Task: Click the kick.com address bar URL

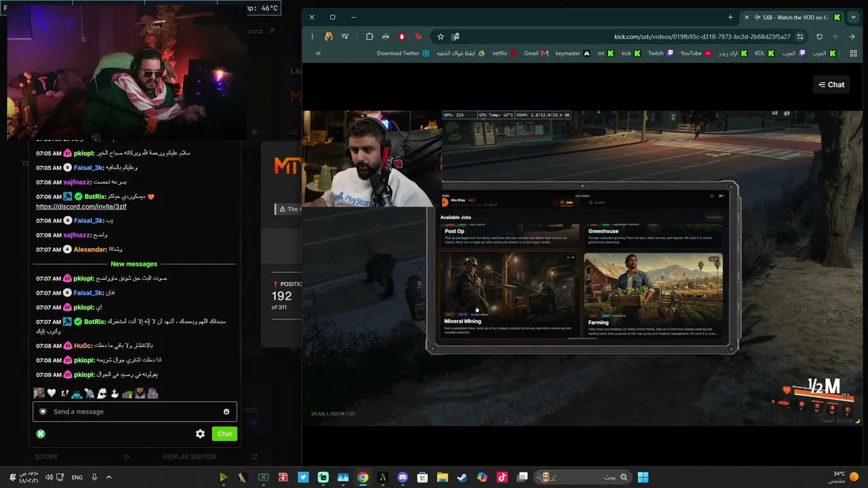Action: click(x=702, y=37)
